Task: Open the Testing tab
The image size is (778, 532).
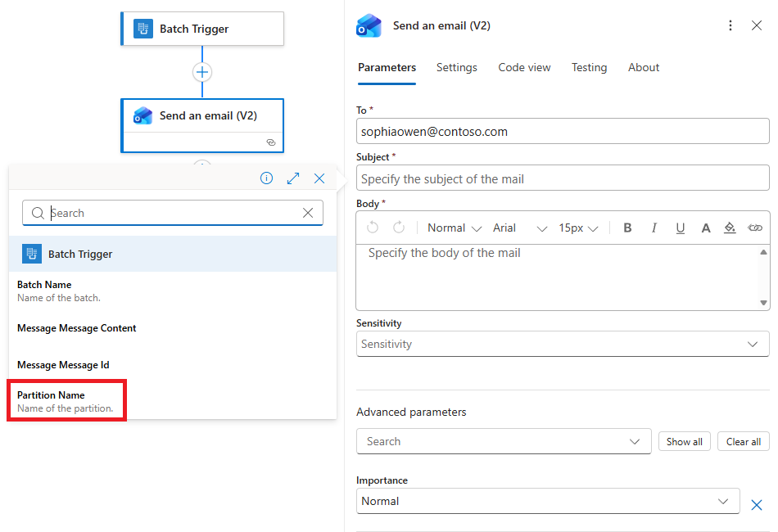Action: click(x=589, y=67)
